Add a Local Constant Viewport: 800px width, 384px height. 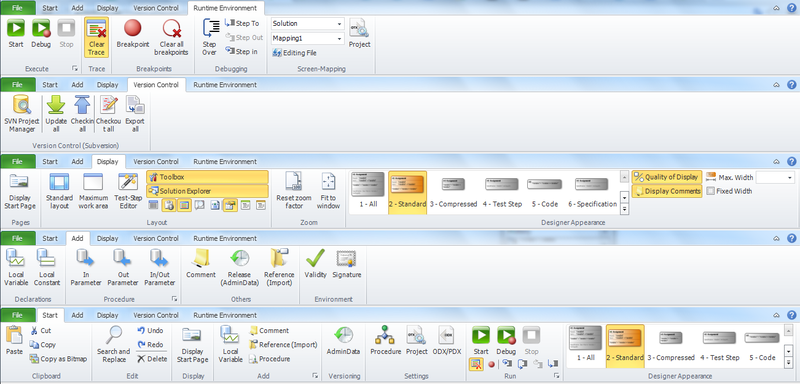(x=47, y=267)
